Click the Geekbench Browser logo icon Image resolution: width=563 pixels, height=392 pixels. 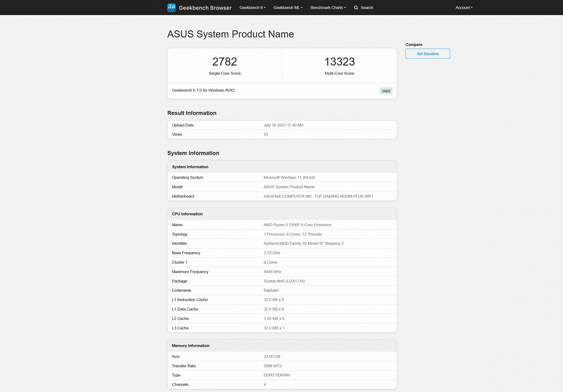[172, 7]
